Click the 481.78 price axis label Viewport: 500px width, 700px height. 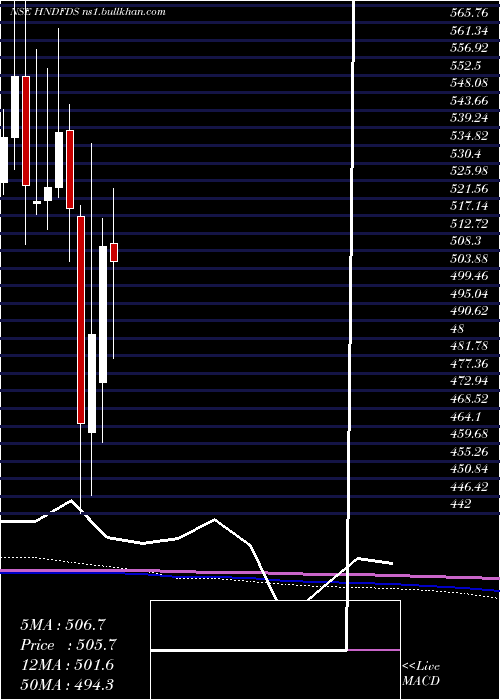469,346
